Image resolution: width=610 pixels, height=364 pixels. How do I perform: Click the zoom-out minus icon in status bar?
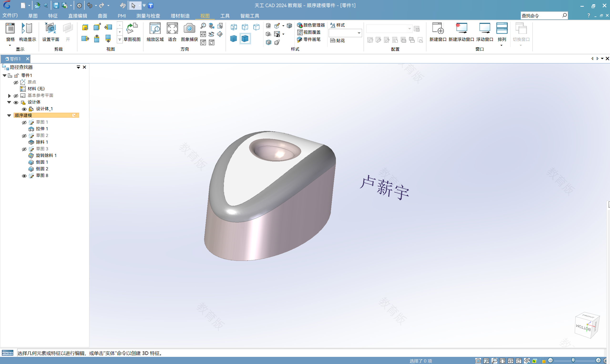point(550,360)
